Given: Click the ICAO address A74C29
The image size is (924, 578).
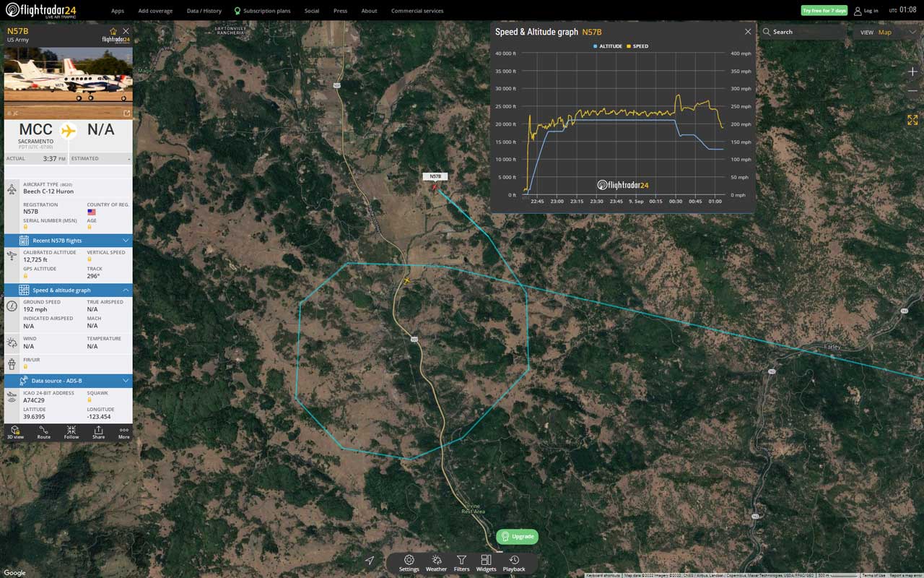Looking at the screenshot, I should tap(34, 400).
